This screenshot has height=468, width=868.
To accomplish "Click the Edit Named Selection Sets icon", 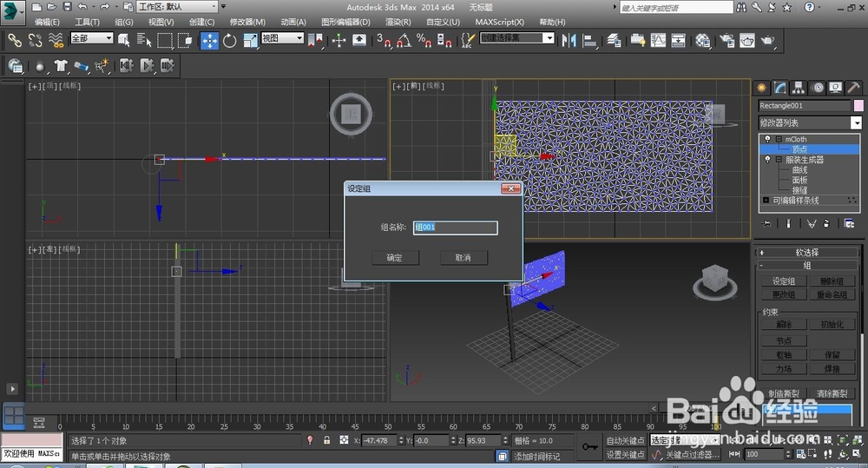I will click(x=468, y=40).
